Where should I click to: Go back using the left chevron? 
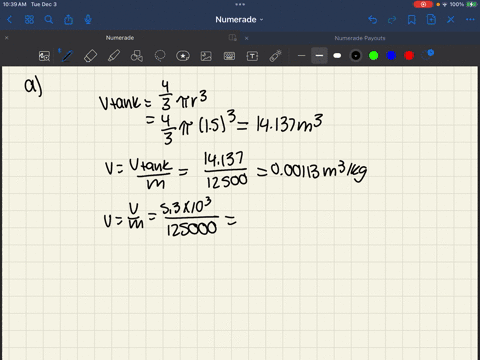[x=9, y=20]
